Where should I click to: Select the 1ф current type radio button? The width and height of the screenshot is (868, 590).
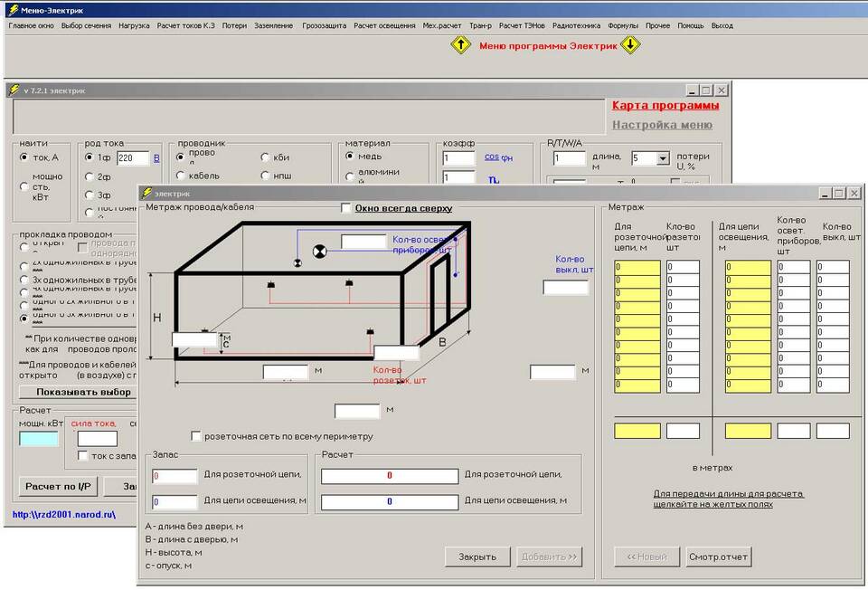pyautogui.click(x=90, y=157)
